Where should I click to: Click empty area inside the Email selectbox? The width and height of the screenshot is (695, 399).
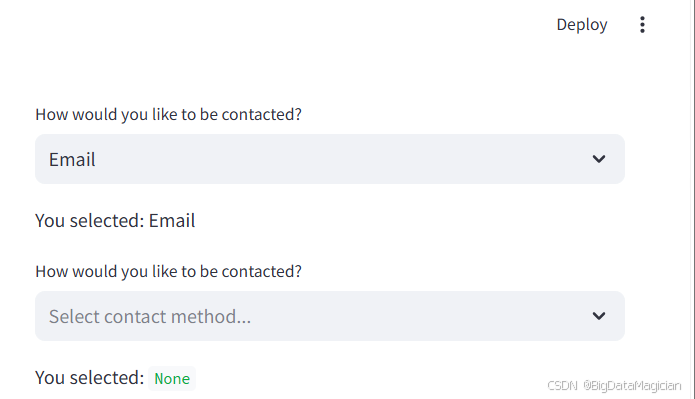click(x=341, y=159)
